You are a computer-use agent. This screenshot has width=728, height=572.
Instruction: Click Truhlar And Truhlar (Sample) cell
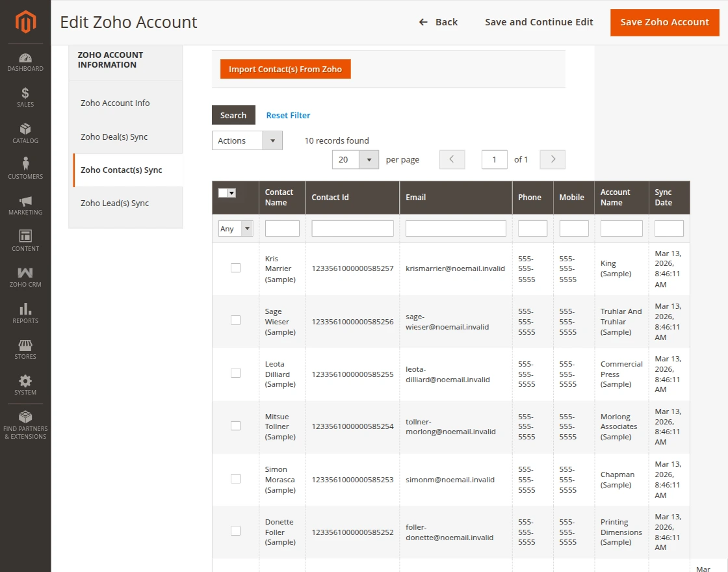621,321
